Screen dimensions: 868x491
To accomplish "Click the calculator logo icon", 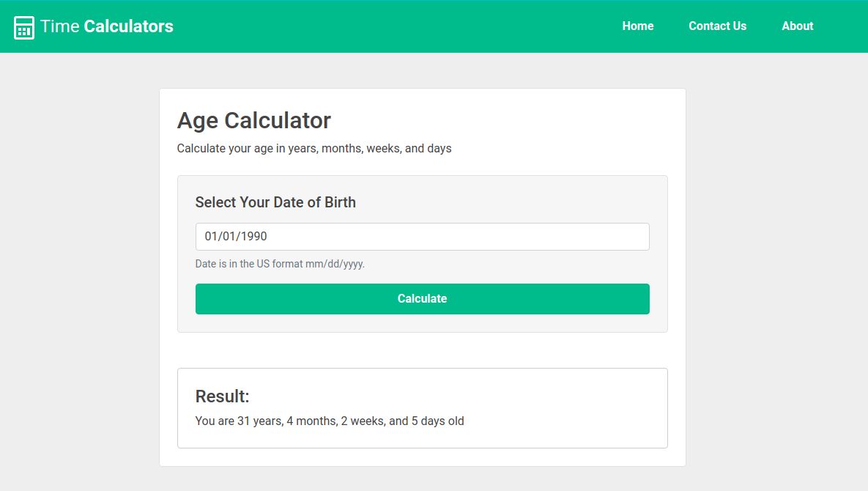I will click(24, 27).
